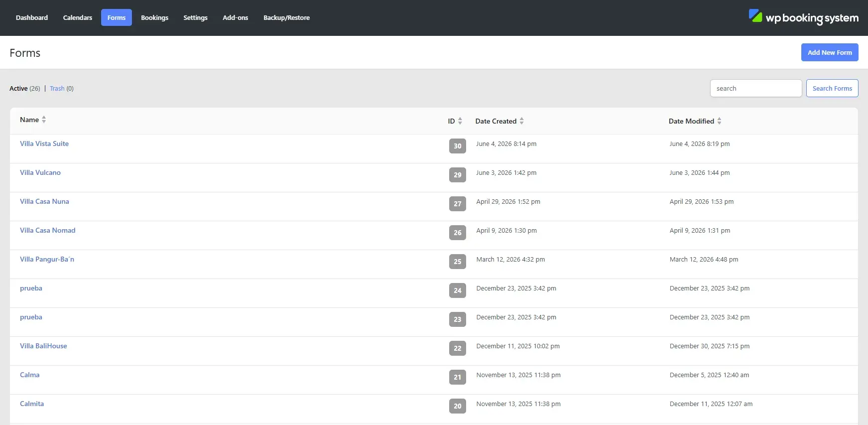Click ID badge 24
This screenshot has height=425, width=868.
[458, 290]
